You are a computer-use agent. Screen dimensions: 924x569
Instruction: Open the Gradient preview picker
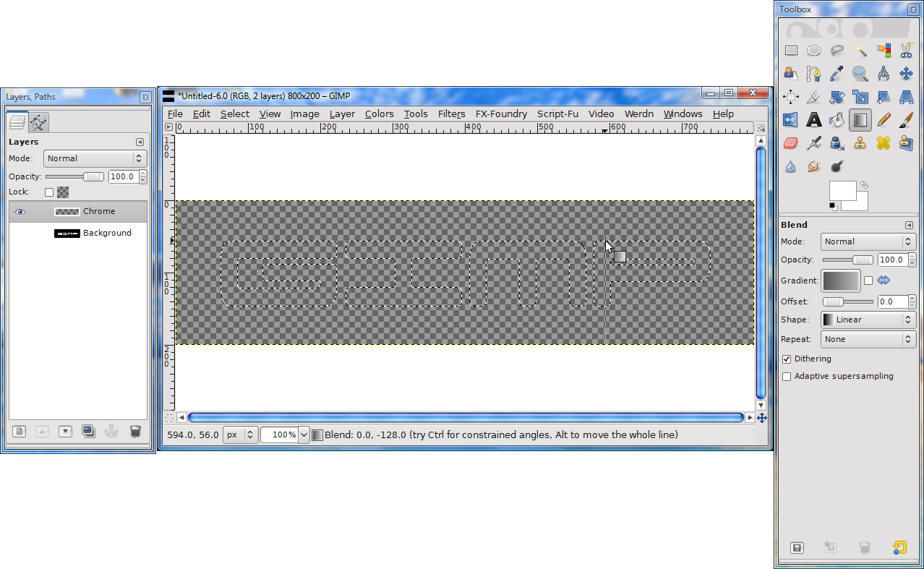pyautogui.click(x=841, y=281)
